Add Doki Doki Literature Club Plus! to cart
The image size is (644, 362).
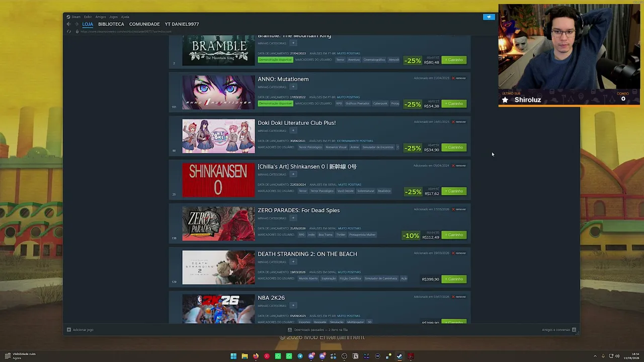[454, 147]
